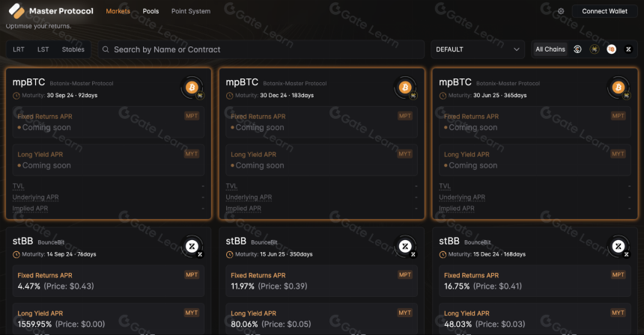Click 'stBB' title on the 350days card
This screenshot has height=335, width=644.
click(236, 241)
